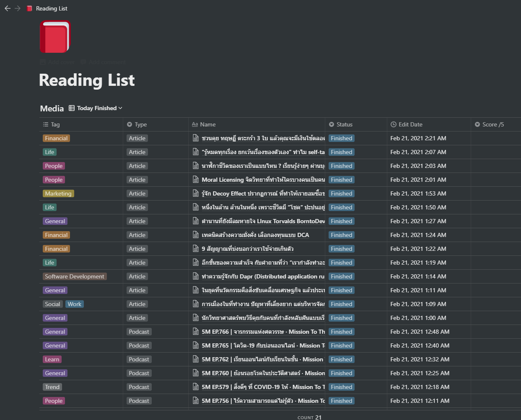This screenshot has height=420, width=521.
Task: Click the clock icon in the Edit Date header
Action: click(x=393, y=124)
